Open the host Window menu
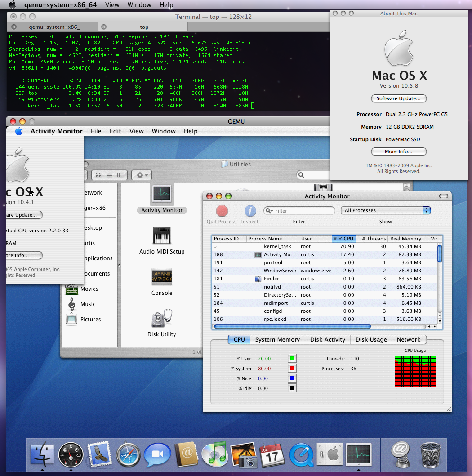472x476 pixels. (x=139, y=5)
